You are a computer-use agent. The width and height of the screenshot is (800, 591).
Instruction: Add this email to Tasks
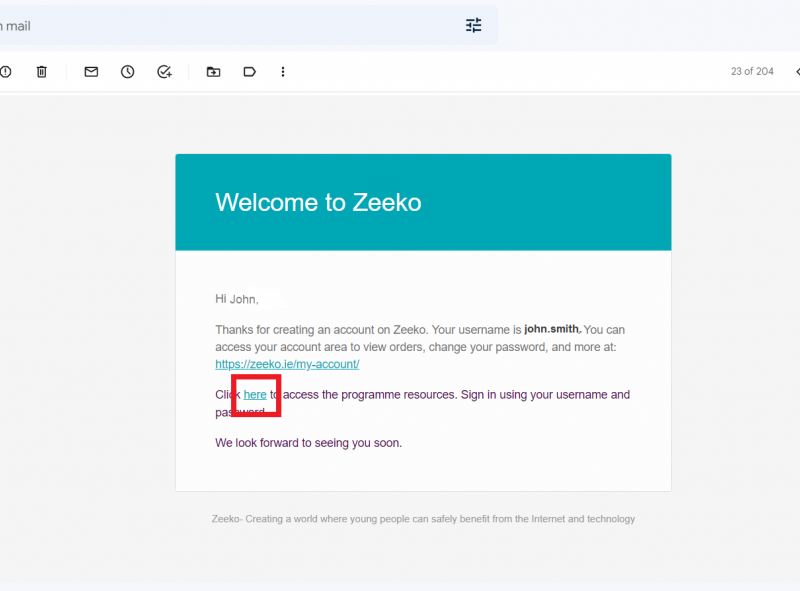pos(164,72)
